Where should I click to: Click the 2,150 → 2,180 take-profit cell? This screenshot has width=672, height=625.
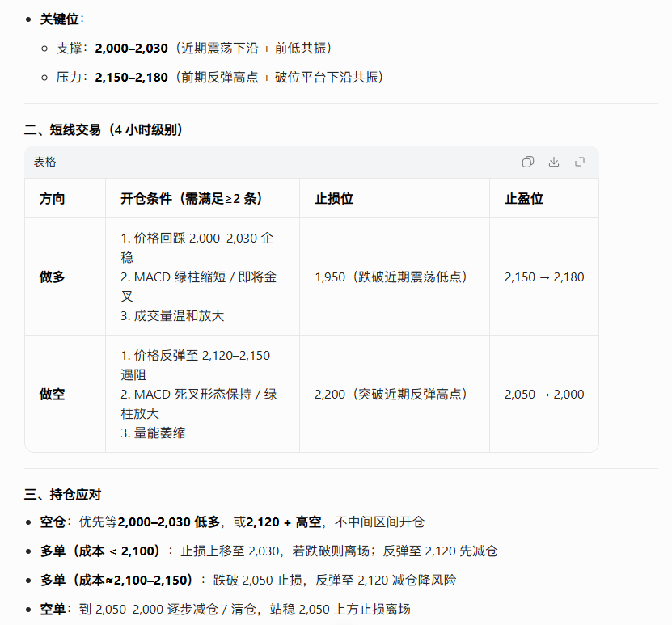point(543,277)
